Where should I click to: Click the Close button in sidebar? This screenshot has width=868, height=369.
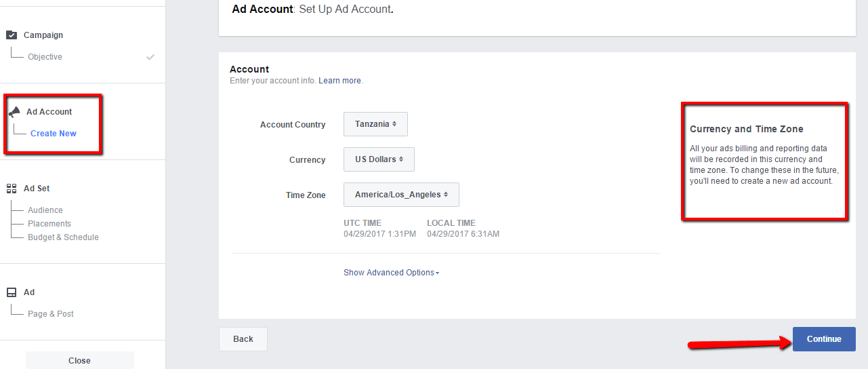tap(80, 360)
